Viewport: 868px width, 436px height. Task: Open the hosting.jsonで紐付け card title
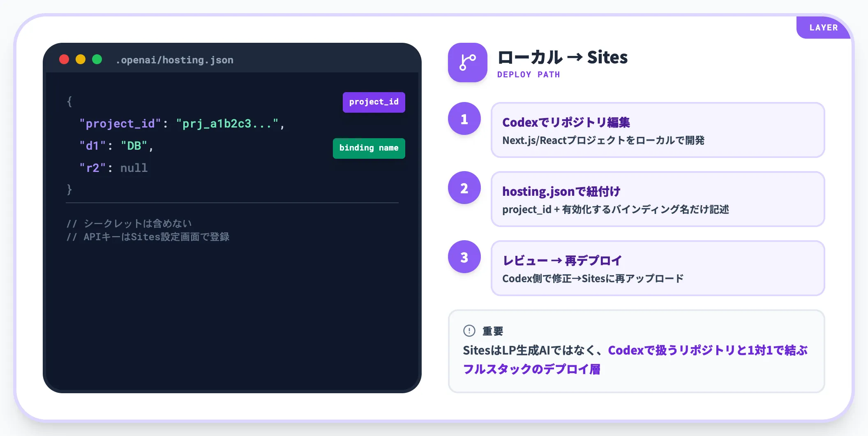561,191
